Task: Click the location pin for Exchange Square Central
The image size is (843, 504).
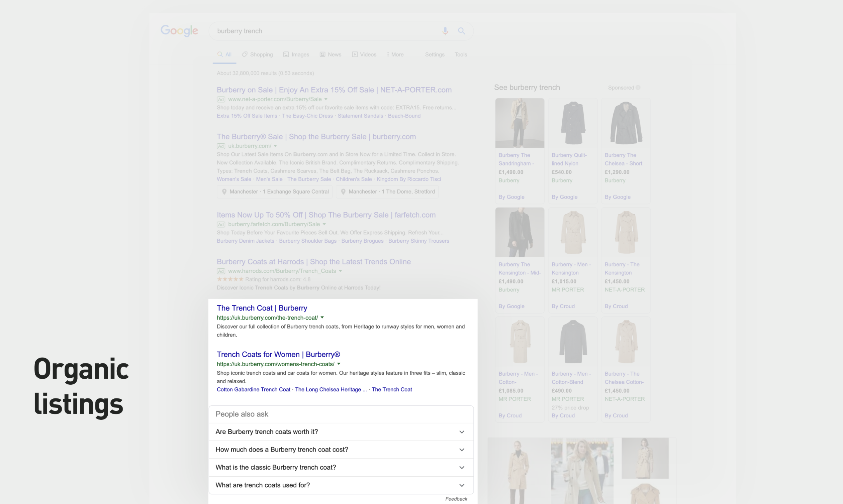Action: pyautogui.click(x=224, y=192)
